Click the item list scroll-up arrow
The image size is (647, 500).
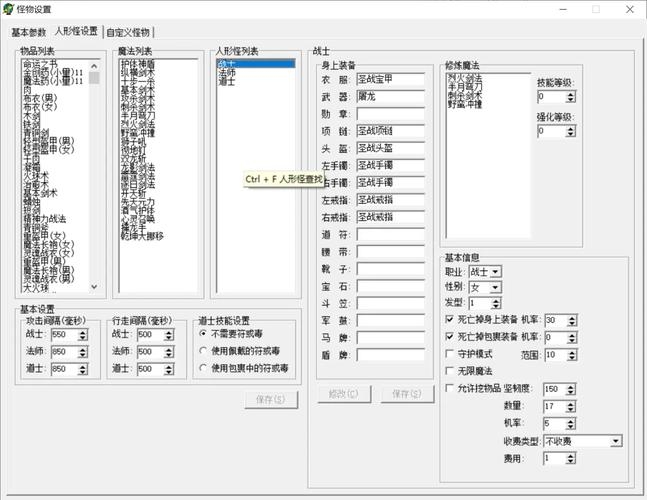(x=94, y=66)
